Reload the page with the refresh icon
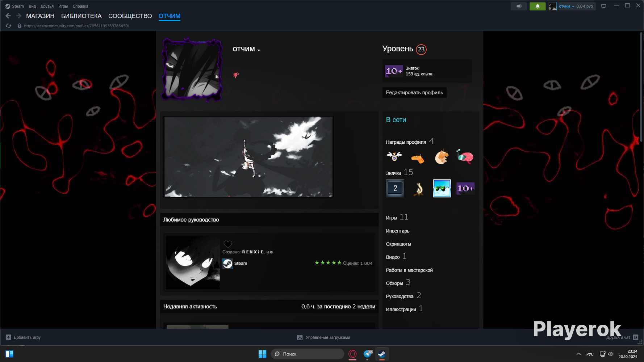 point(8,26)
